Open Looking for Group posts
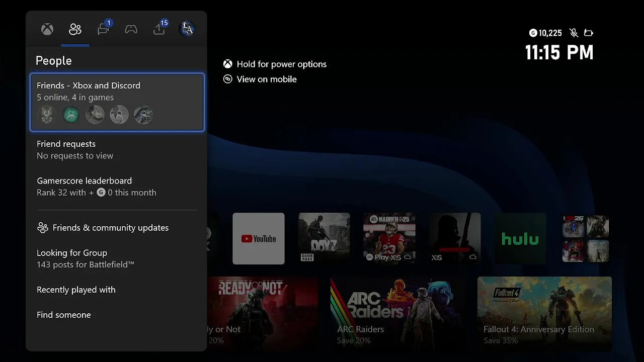Screen dimensions: 644x362 117,258
